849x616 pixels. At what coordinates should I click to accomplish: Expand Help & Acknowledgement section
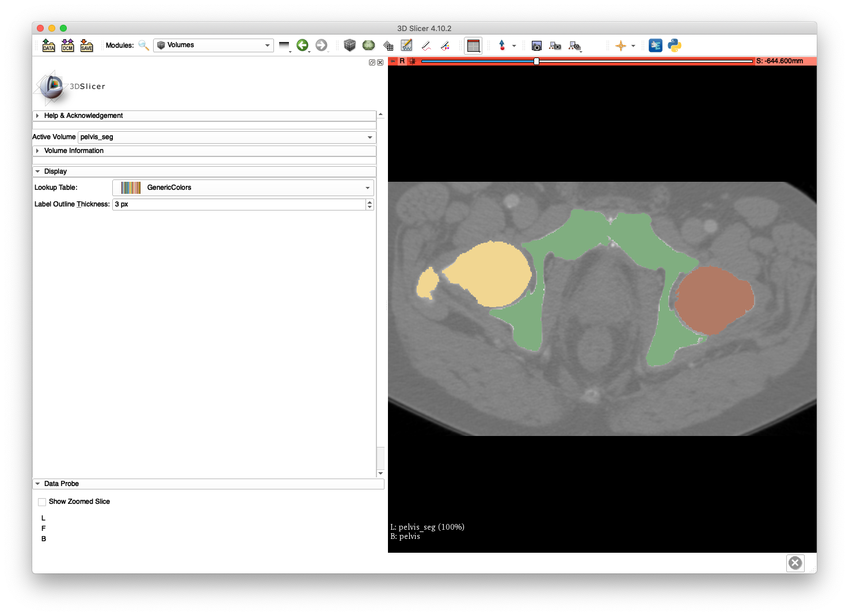click(x=204, y=116)
